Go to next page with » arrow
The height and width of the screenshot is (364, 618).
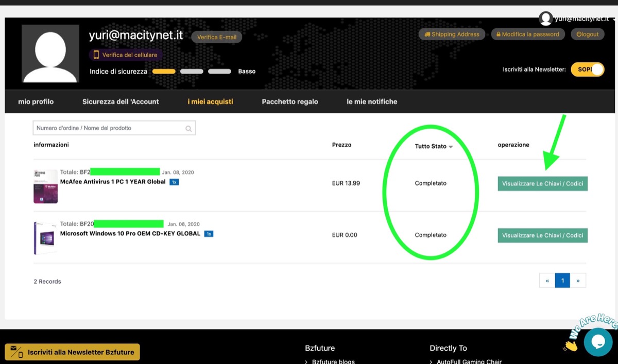578,281
